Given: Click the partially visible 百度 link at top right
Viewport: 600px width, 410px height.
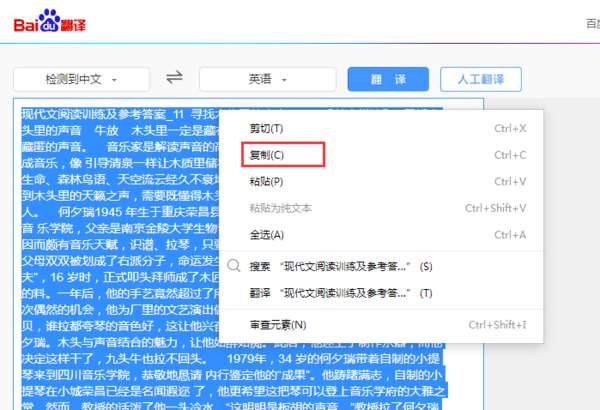Looking at the screenshot, I should 593,24.
